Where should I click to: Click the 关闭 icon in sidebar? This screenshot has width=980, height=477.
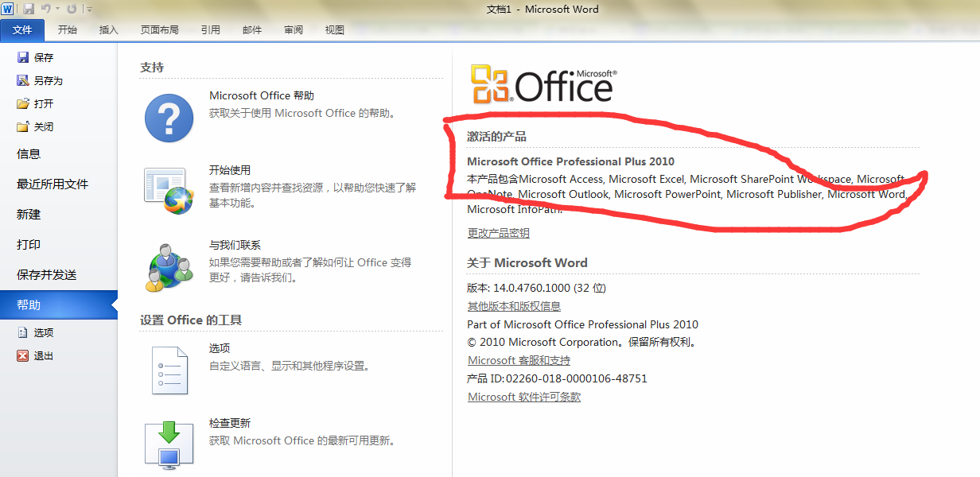click(23, 126)
